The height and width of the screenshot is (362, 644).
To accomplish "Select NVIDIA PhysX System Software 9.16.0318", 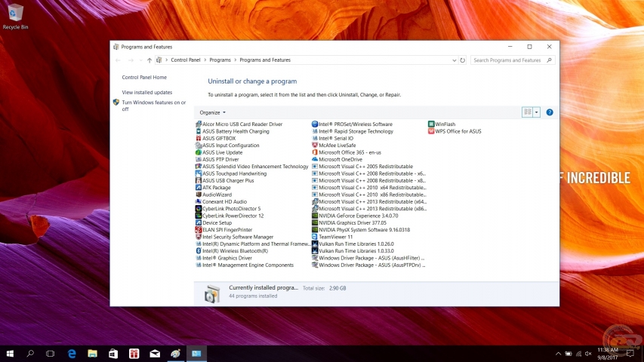I will pyautogui.click(x=361, y=230).
